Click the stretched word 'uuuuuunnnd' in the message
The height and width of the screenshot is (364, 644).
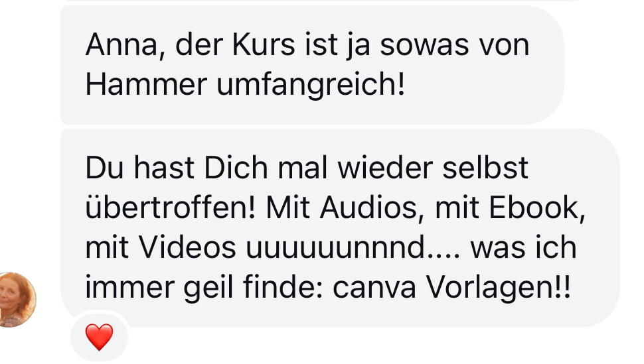pos(335,248)
